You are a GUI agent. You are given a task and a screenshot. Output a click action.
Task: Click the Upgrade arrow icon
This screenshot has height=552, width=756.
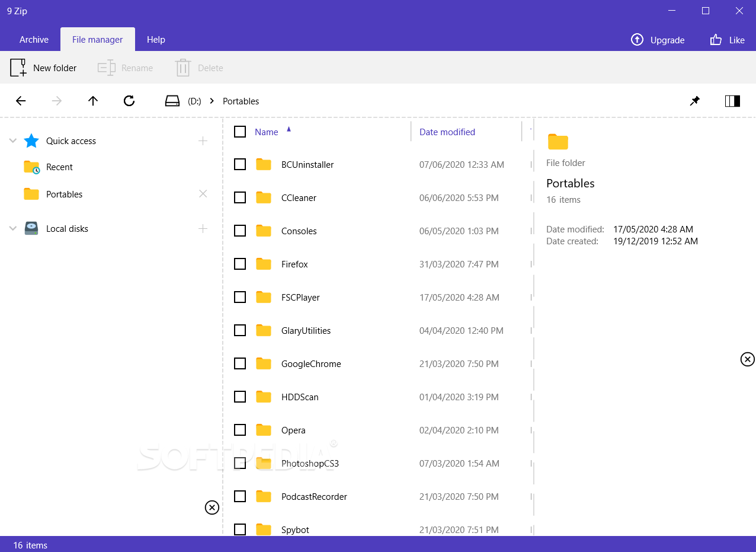(637, 40)
